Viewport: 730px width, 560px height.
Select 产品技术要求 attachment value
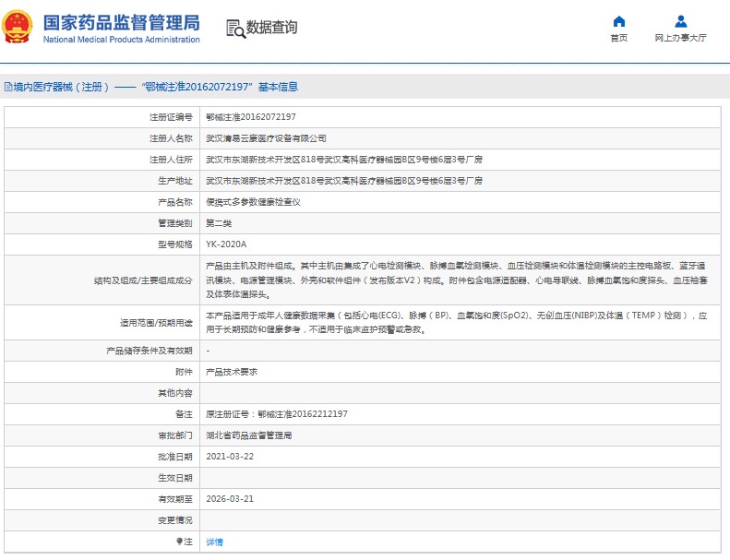click(x=232, y=372)
